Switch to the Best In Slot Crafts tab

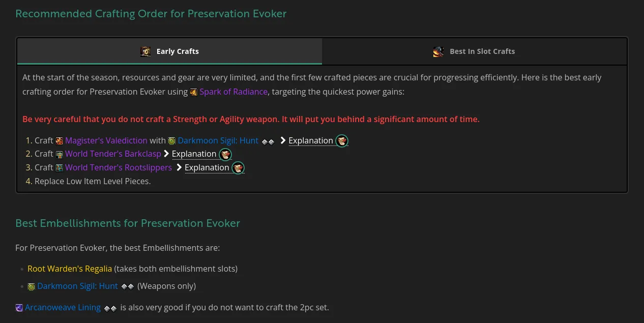click(474, 51)
